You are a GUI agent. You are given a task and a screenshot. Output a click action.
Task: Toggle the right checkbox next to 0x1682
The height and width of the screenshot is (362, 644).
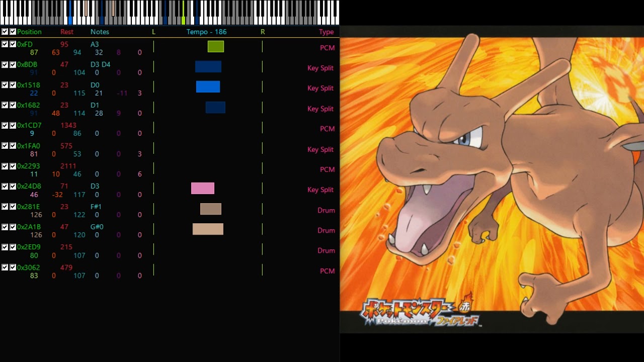(13, 105)
